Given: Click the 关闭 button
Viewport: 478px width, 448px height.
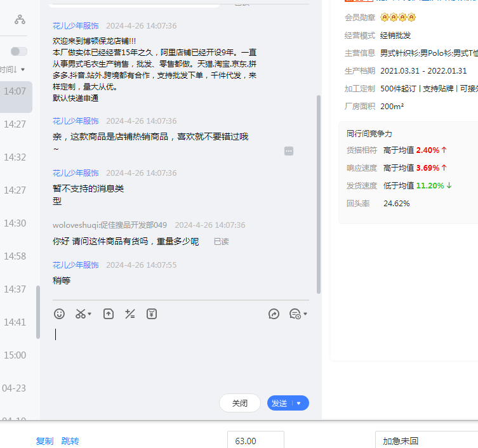Looking at the screenshot, I should pos(239,403).
